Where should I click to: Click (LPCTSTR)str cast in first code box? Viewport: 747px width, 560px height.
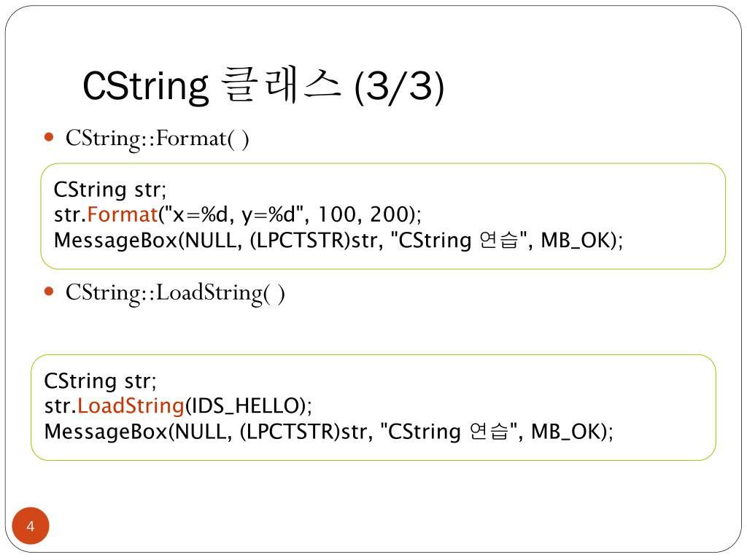coord(314,240)
